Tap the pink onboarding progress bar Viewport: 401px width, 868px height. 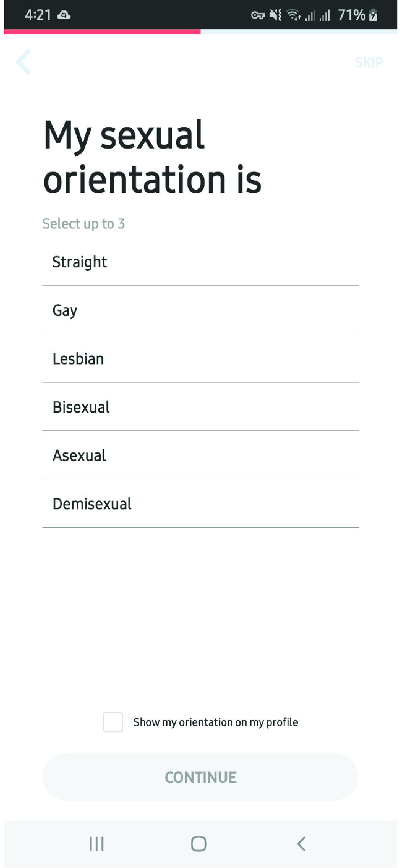coord(103,32)
